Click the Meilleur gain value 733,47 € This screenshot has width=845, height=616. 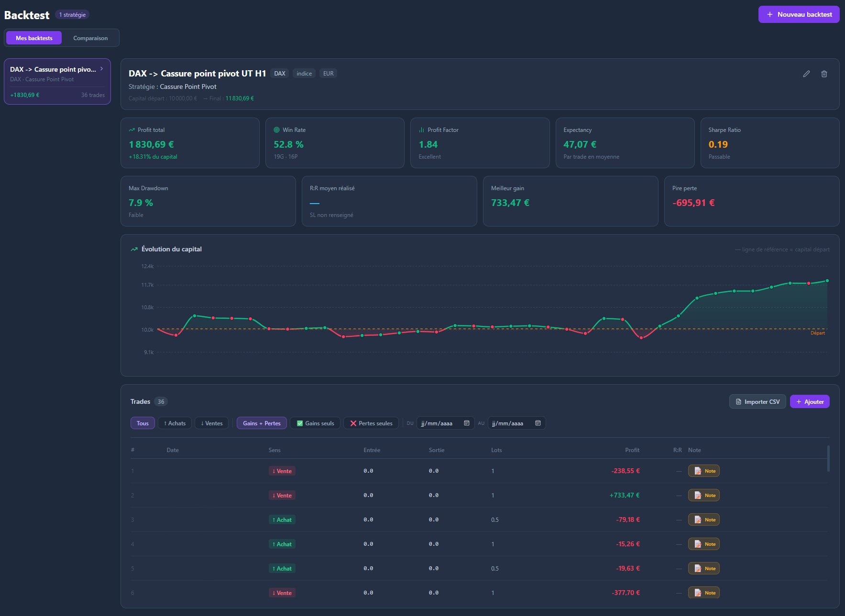(510, 203)
